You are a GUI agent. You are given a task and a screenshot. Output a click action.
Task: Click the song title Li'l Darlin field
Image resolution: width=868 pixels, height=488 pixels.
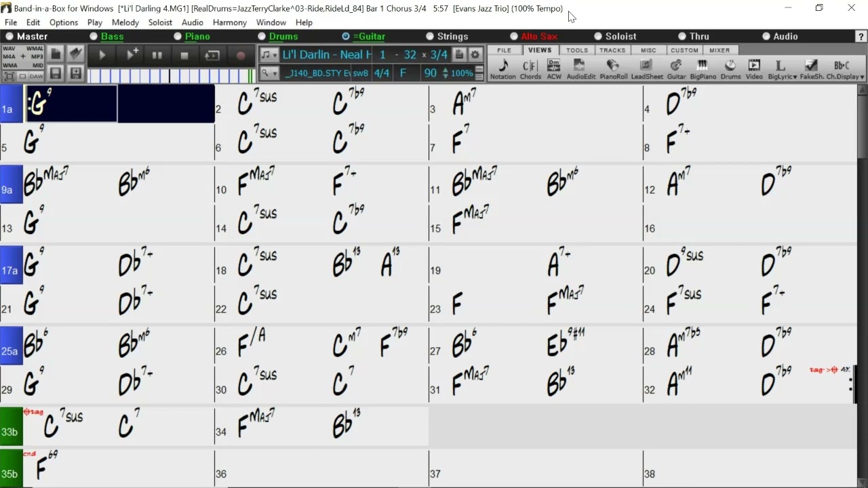click(x=327, y=54)
